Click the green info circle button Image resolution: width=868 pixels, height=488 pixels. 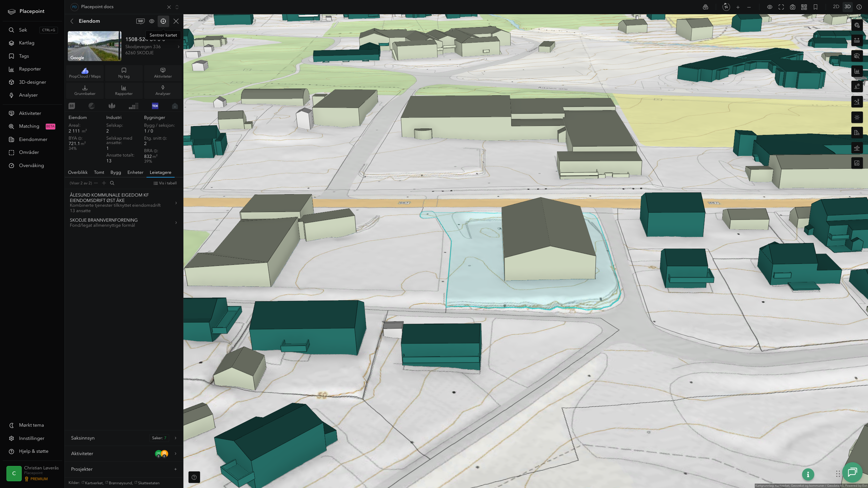click(x=808, y=474)
